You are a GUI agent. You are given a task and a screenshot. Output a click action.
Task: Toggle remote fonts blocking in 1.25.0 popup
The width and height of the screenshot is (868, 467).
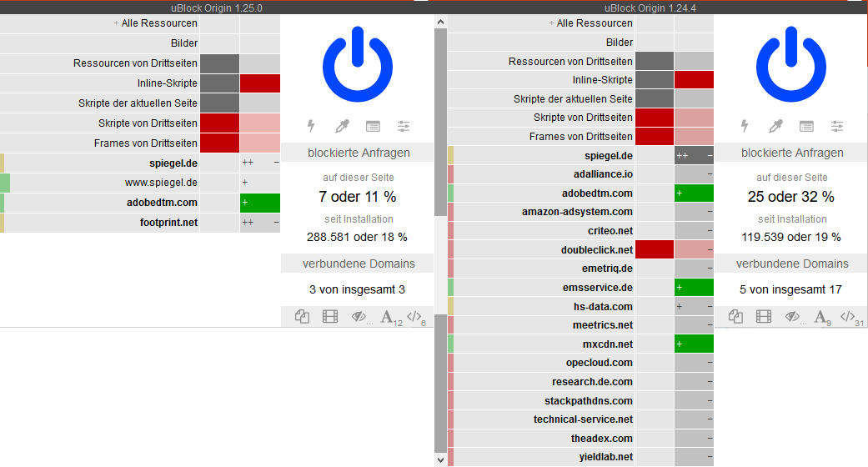click(x=386, y=317)
